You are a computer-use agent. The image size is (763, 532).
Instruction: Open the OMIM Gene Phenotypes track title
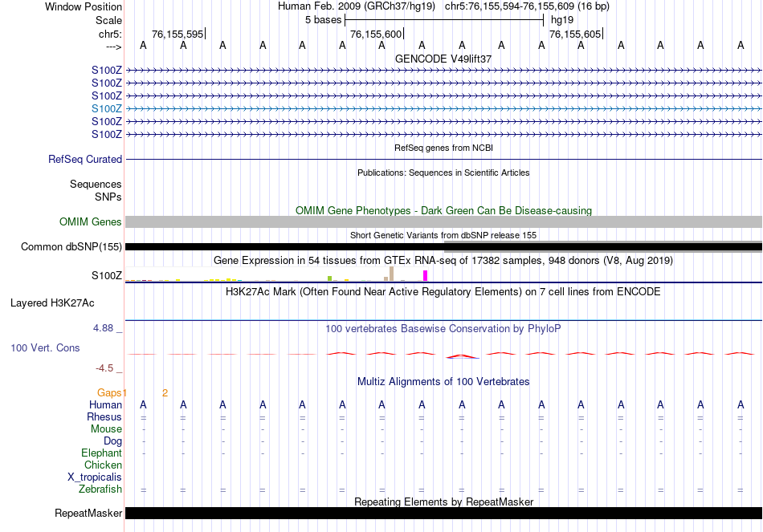(443, 210)
